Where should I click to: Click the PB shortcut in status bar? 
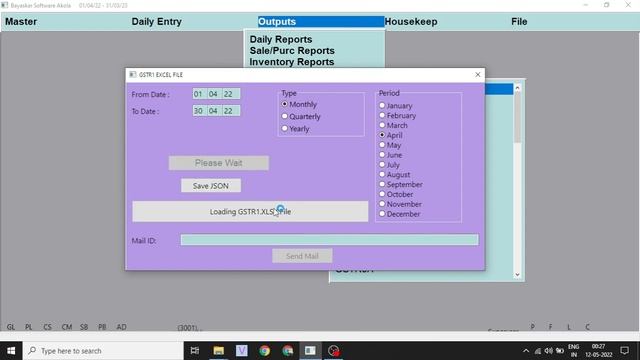(x=102, y=327)
